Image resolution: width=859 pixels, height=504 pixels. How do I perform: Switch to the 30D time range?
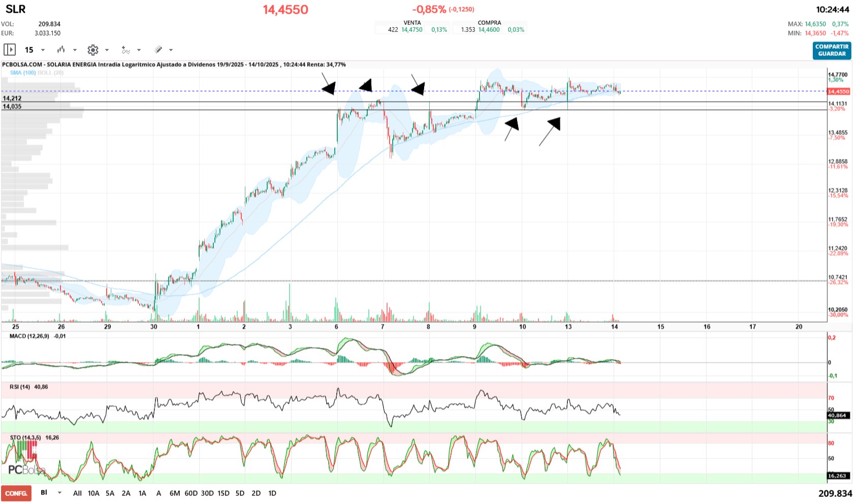[x=207, y=493]
